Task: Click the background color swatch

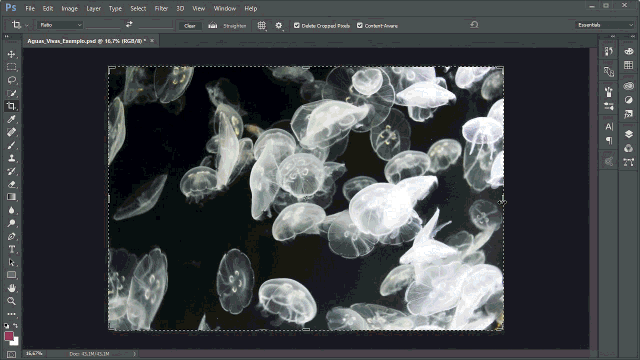Action: click(15, 342)
